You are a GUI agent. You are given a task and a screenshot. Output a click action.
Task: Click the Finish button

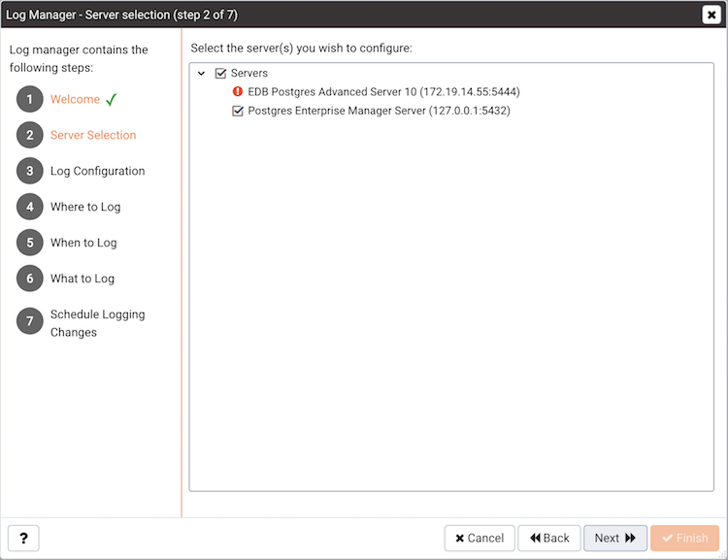[x=685, y=539]
